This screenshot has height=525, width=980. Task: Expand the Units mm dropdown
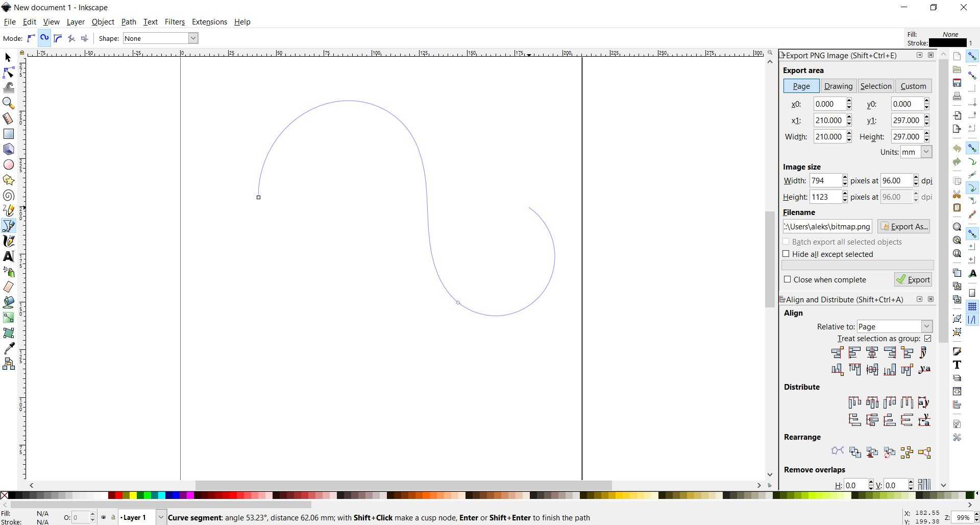(926, 152)
